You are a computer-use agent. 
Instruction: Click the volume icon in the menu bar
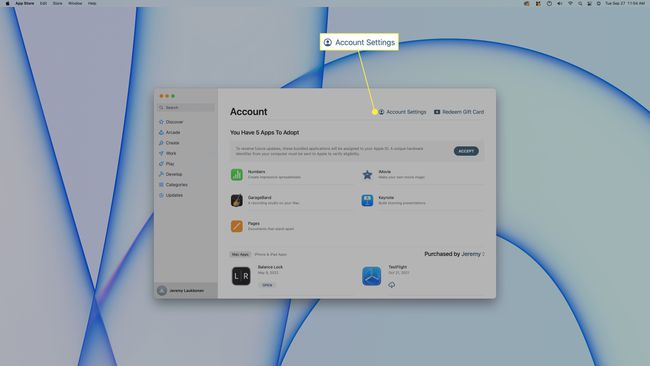559,3
